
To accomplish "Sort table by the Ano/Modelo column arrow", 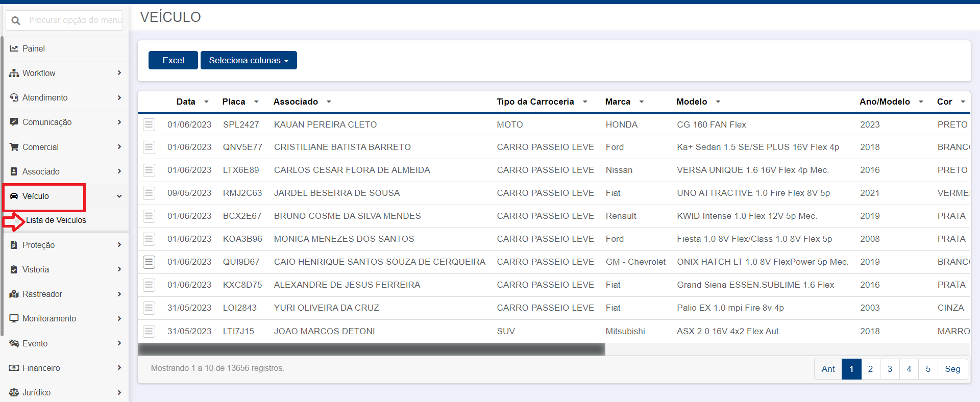I will (921, 102).
